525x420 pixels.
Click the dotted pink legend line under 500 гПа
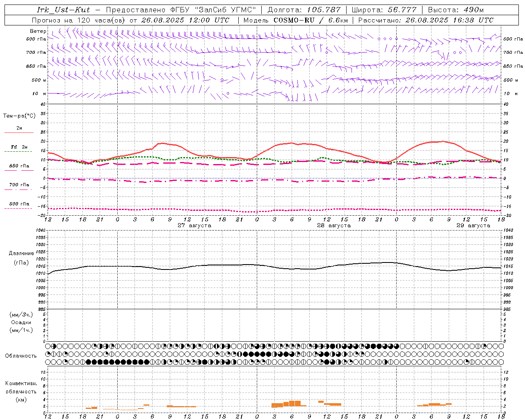(18, 208)
